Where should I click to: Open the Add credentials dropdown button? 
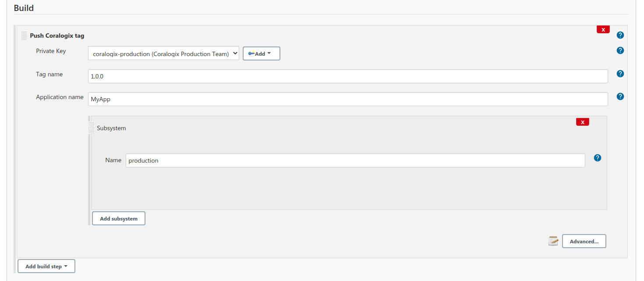262,53
